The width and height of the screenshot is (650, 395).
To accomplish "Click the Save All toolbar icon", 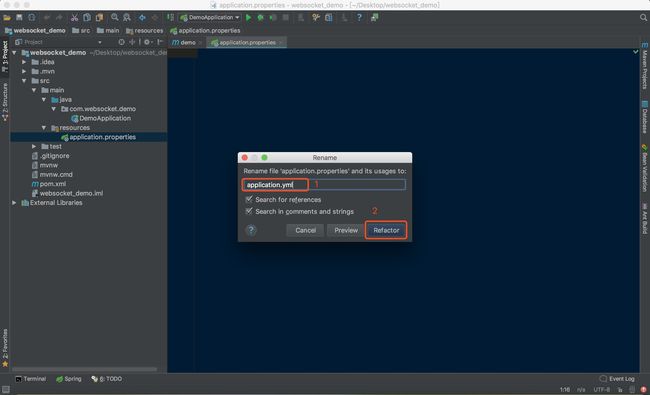I will tap(19, 18).
